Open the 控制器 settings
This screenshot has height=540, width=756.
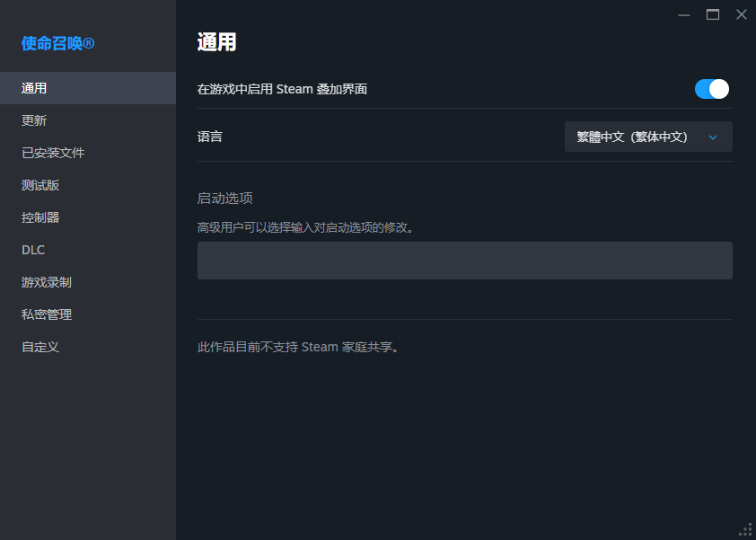[40, 217]
